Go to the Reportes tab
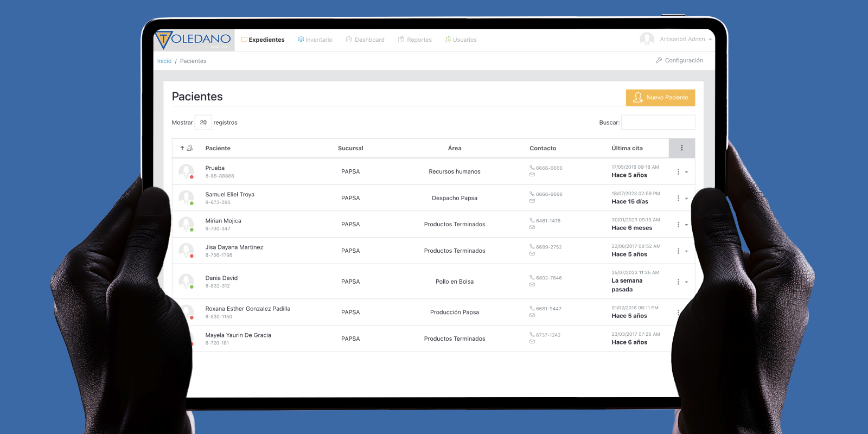Screen dimensions: 868x434 (x=415, y=40)
